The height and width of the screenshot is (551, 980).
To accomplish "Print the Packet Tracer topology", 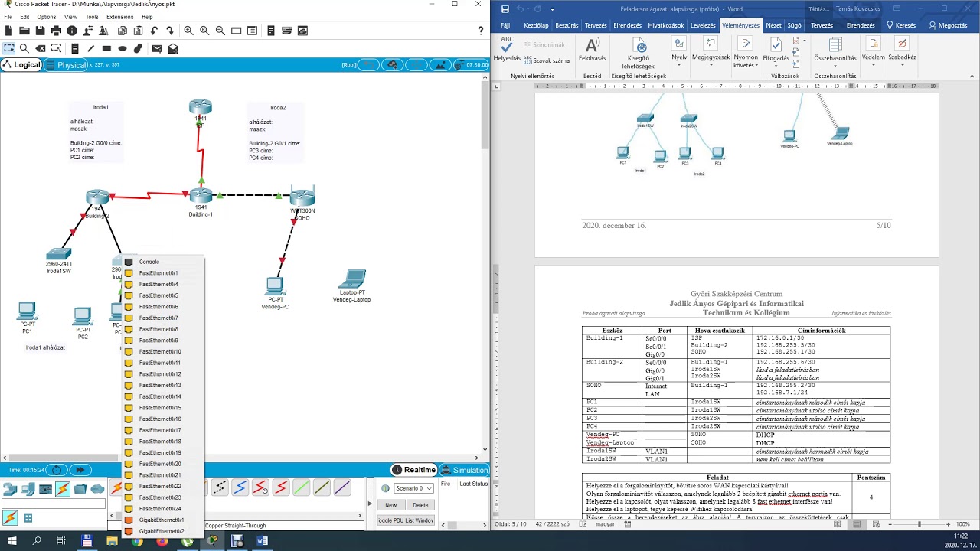I will click(x=56, y=31).
